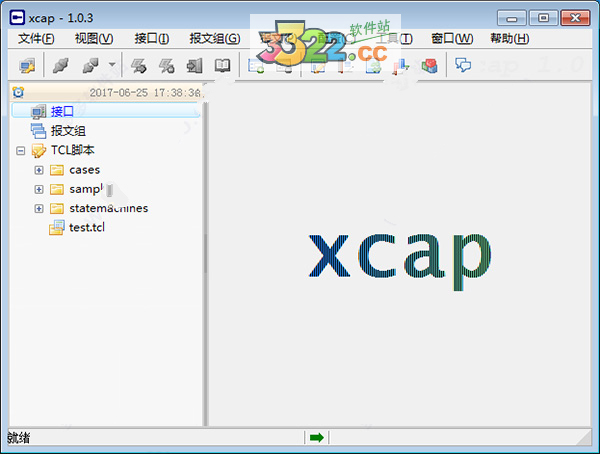Screen dimensions: 600x454
Task: Expand the cases folder
Action: click(39, 170)
